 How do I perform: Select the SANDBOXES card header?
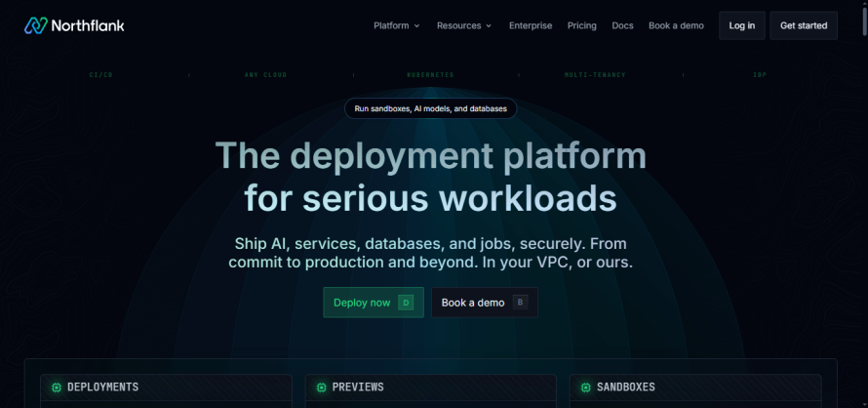tap(695, 388)
